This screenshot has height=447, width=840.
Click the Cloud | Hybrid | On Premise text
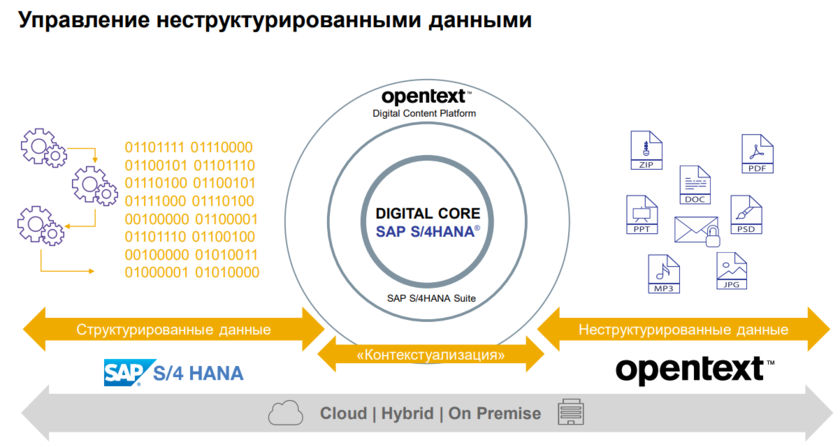click(x=430, y=413)
